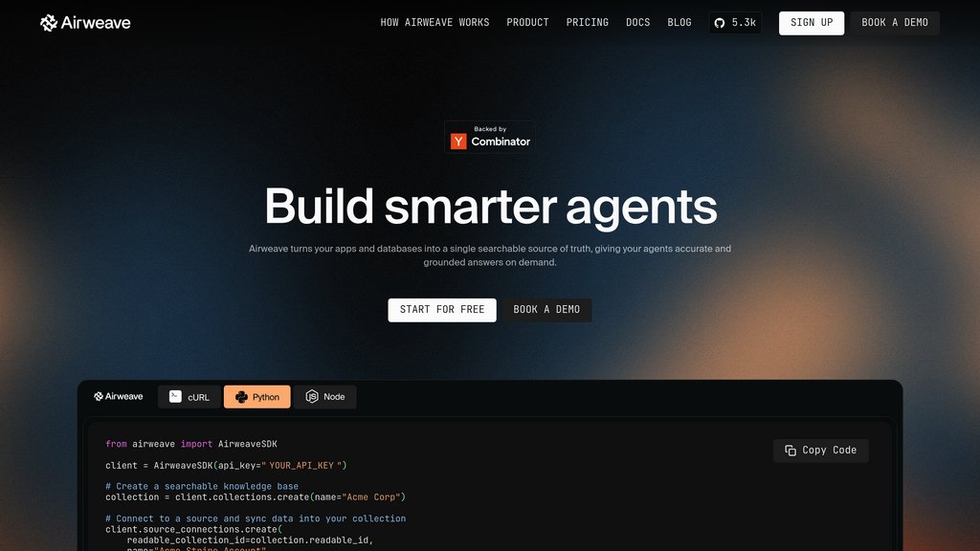The height and width of the screenshot is (551, 980).
Task: Switch to the Node code tab
Action: (325, 397)
